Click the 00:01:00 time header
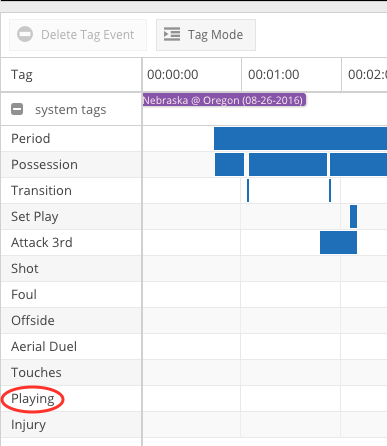This screenshot has width=387, height=446. 274,74
